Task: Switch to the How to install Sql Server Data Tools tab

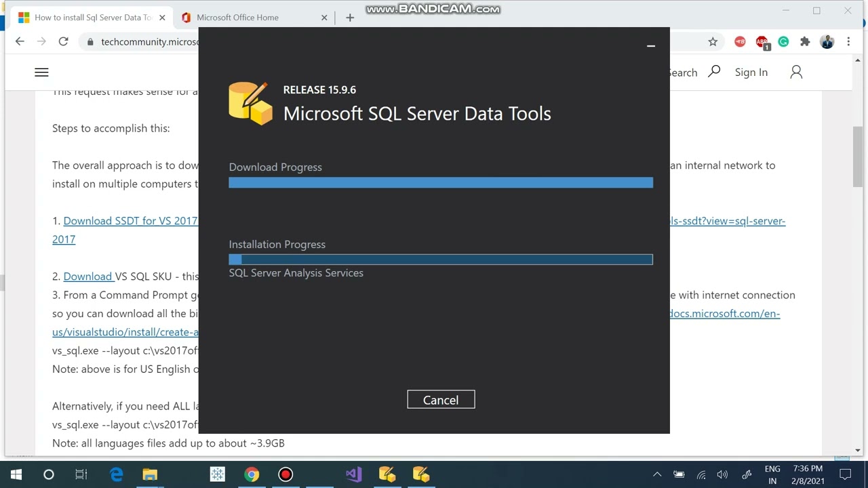Action: coord(92,18)
